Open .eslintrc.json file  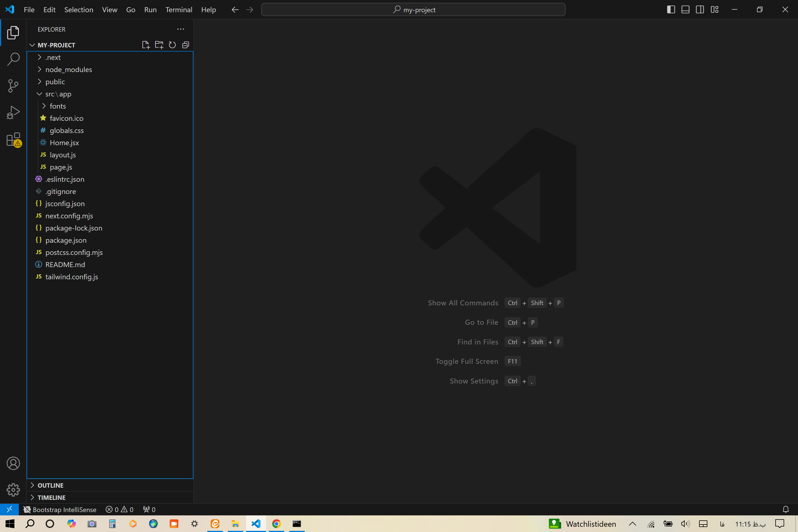coord(110,179)
